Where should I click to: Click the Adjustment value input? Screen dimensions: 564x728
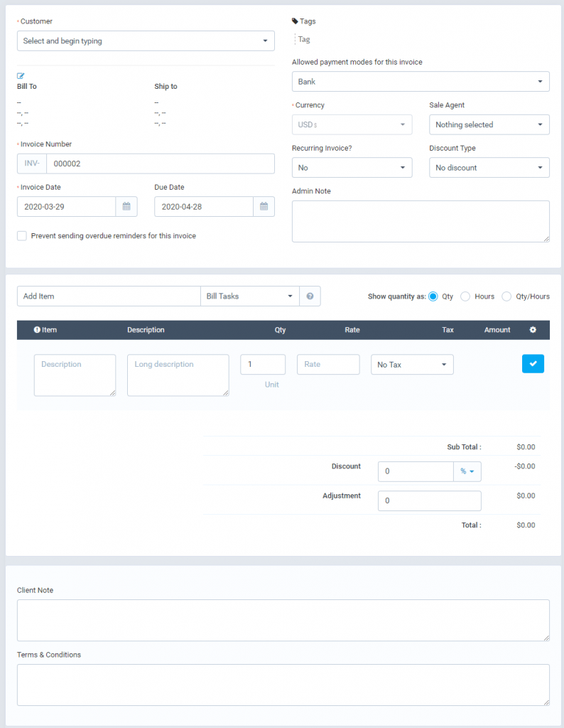tap(430, 501)
